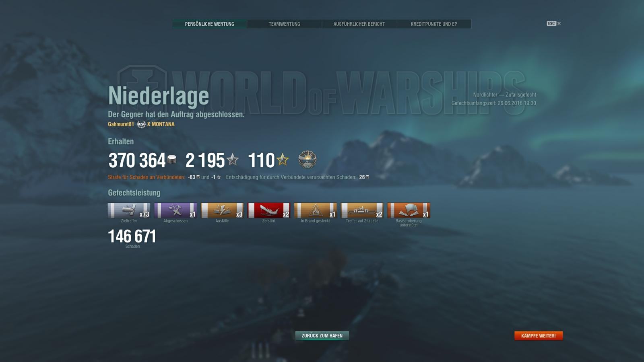Click the Ausfälle x3 ribbon icon
The height and width of the screenshot is (362, 644).
[222, 210]
